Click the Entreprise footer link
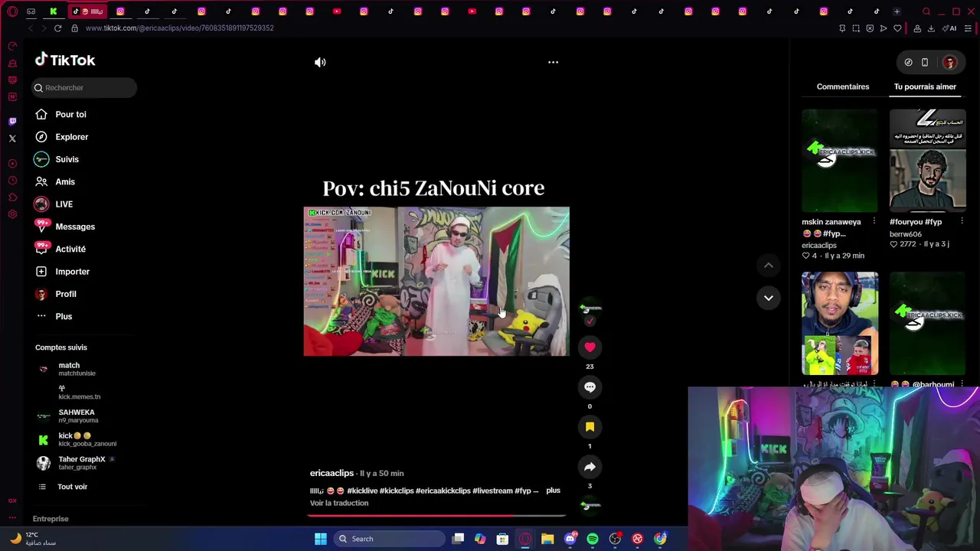This screenshot has height=551, width=980. tap(51, 519)
